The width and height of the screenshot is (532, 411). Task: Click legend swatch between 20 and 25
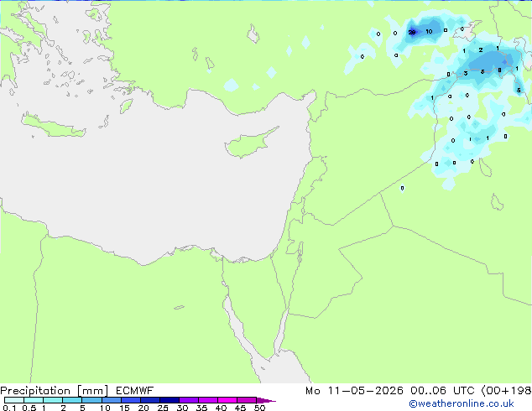tap(150, 400)
